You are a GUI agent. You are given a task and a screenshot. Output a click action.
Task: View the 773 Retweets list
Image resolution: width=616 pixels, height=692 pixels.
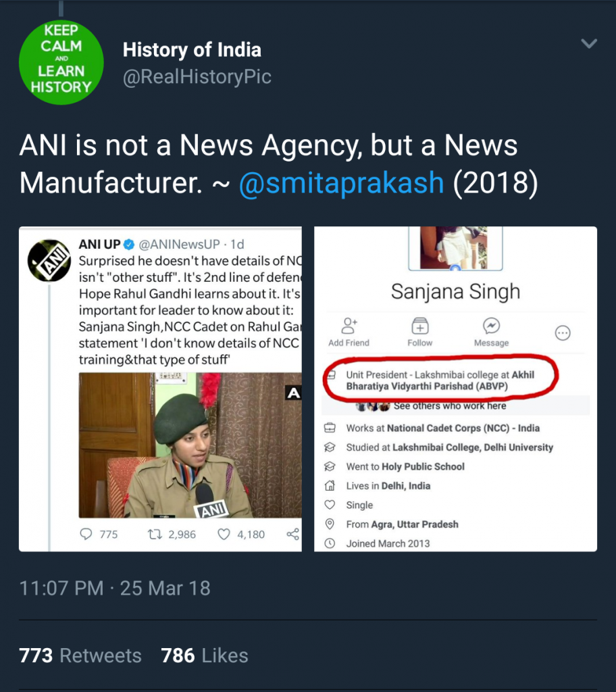click(80, 656)
